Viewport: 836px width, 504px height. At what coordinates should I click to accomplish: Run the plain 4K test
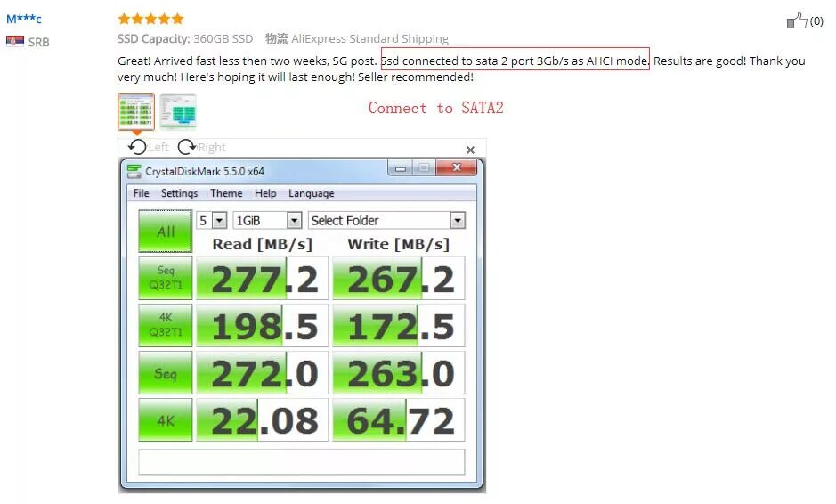point(166,419)
